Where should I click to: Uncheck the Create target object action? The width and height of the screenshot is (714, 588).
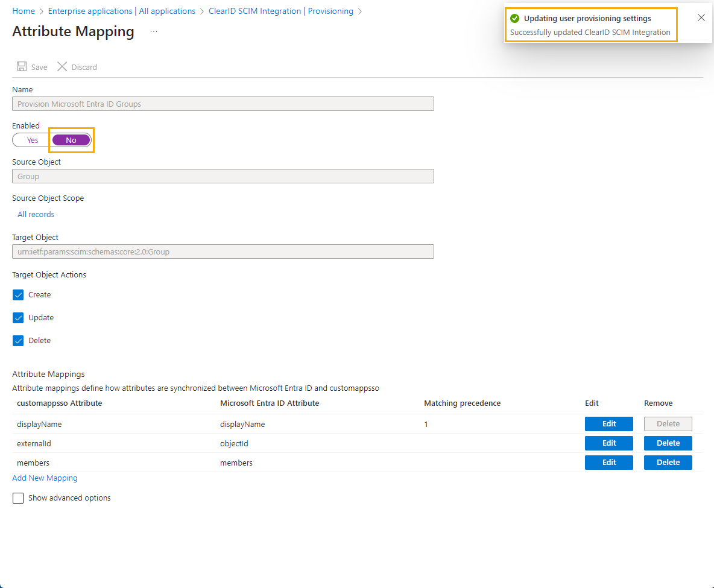[x=18, y=294]
